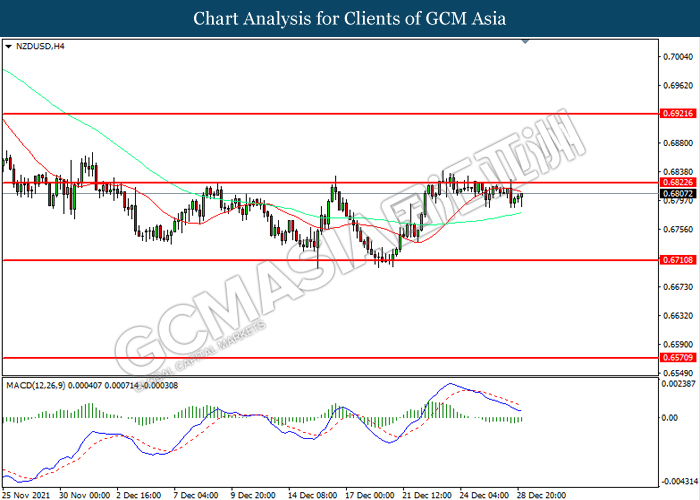Click the 2 Dec 16:00 time label
This screenshot has width=700, height=500.
coord(139,495)
